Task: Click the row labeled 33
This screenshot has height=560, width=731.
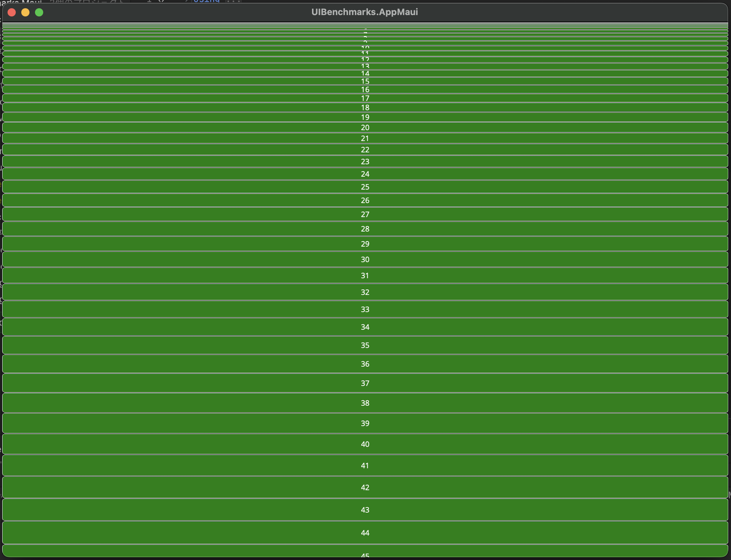Action: (x=365, y=309)
